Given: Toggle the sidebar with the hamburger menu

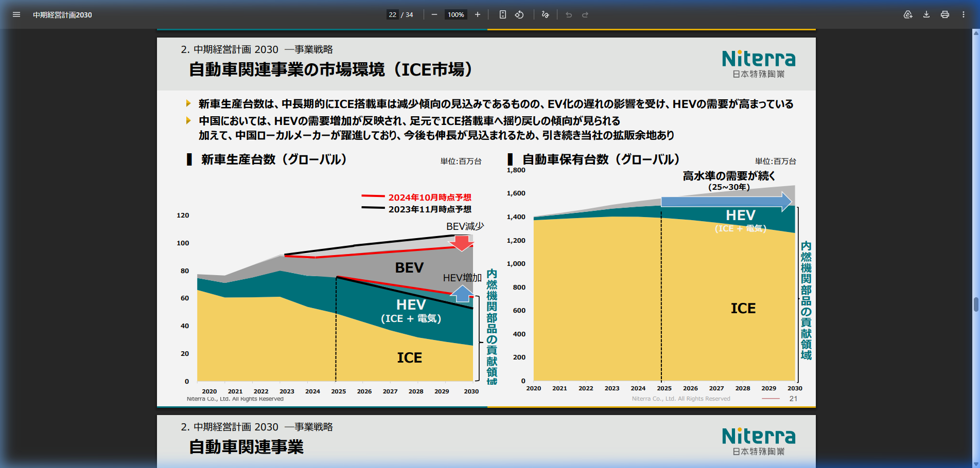Looking at the screenshot, I should pos(16,14).
